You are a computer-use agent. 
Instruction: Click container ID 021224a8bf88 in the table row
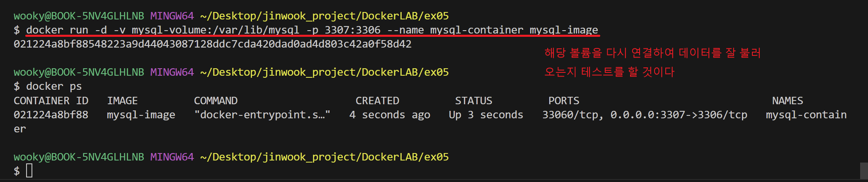coord(51,115)
